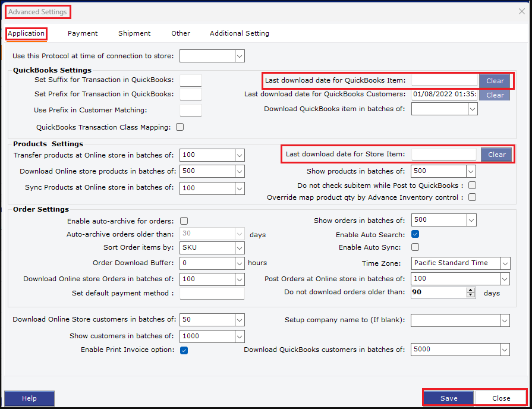Open Show products in batches of dropdown
This screenshot has height=409, width=532.
pos(471,171)
